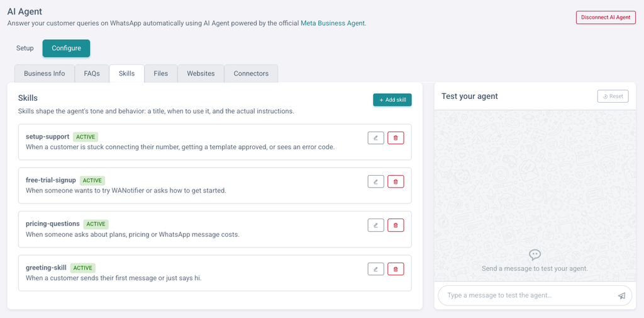
Task: Open the Meta Business Agent link
Action: [x=333, y=23]
